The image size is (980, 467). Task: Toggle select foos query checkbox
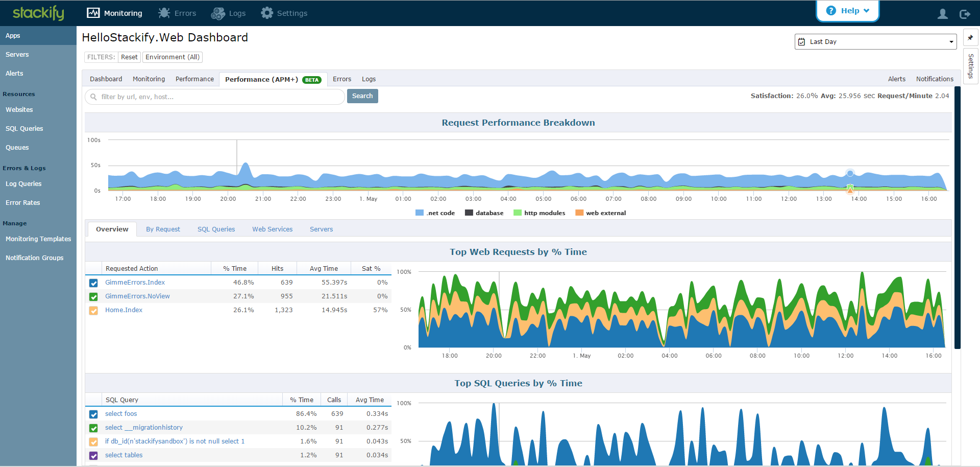tap(93, 414)
